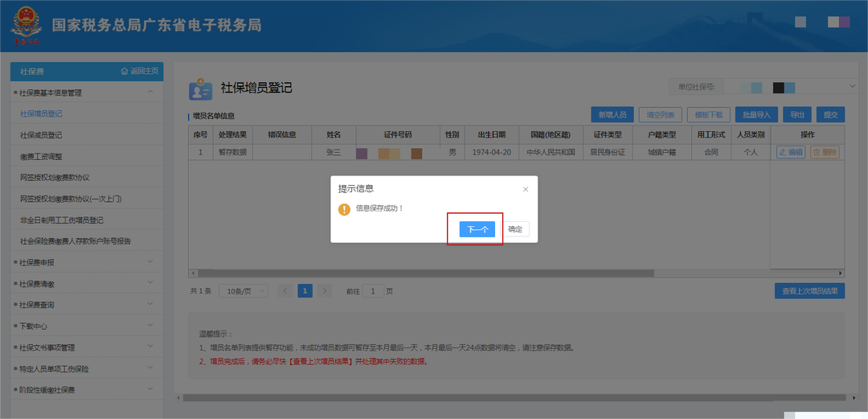This screenshot has height=419, width=868.
Task: Click 删除 for row 张三
Action: 825,152
